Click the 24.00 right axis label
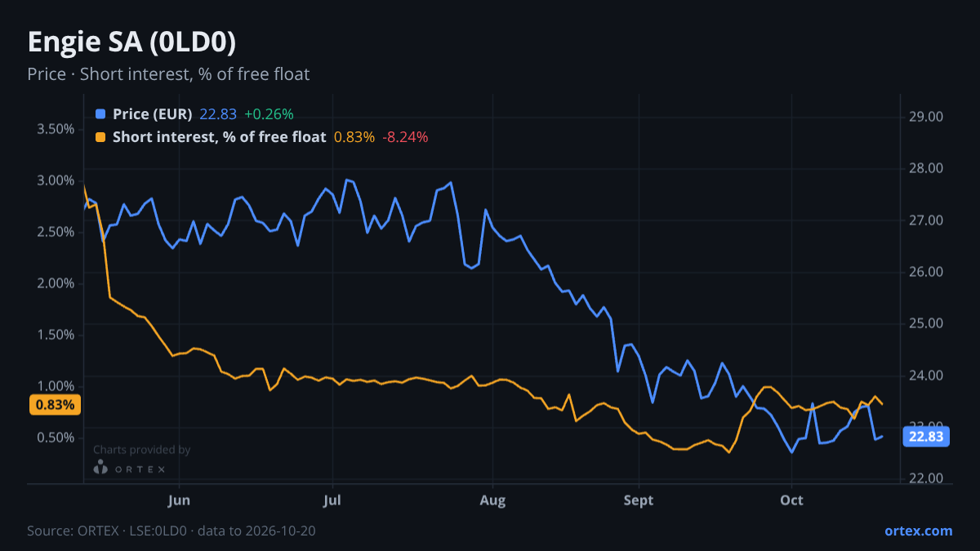The width and height of the screenshot is (980, 551). point(926,375)
